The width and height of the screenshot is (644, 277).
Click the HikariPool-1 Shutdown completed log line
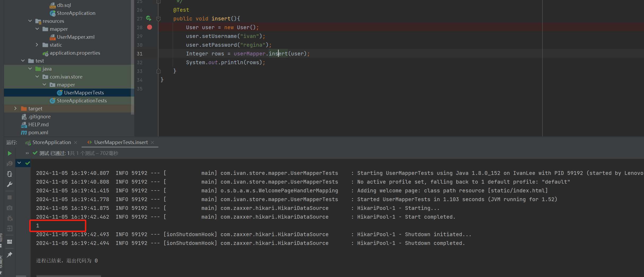pyautogui.click(x=250, y=243)
